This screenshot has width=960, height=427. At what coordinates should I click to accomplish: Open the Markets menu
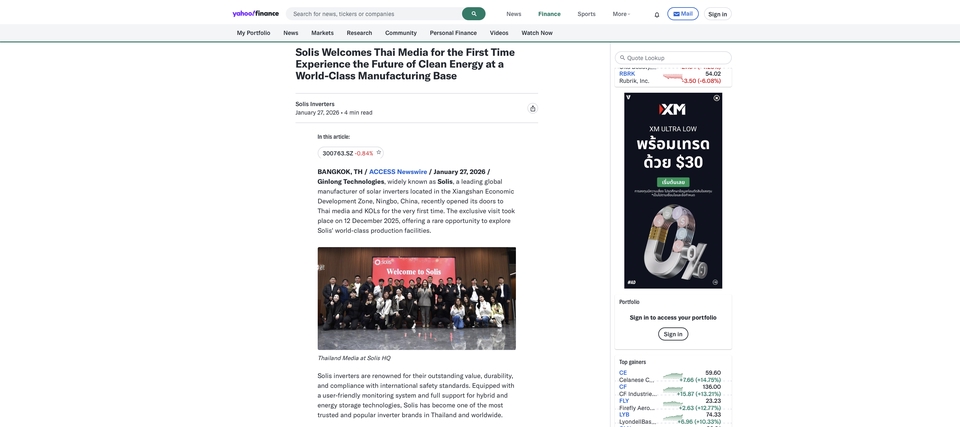[322, 33]
